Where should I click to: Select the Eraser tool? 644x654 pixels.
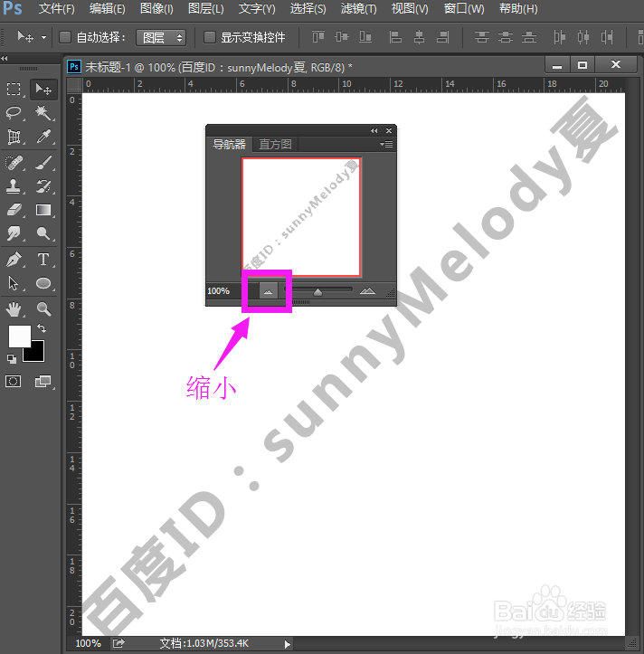(14, 210)
